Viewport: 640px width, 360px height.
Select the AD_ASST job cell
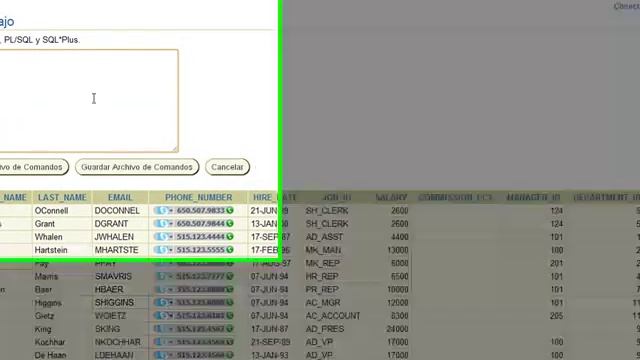point(324,237)
